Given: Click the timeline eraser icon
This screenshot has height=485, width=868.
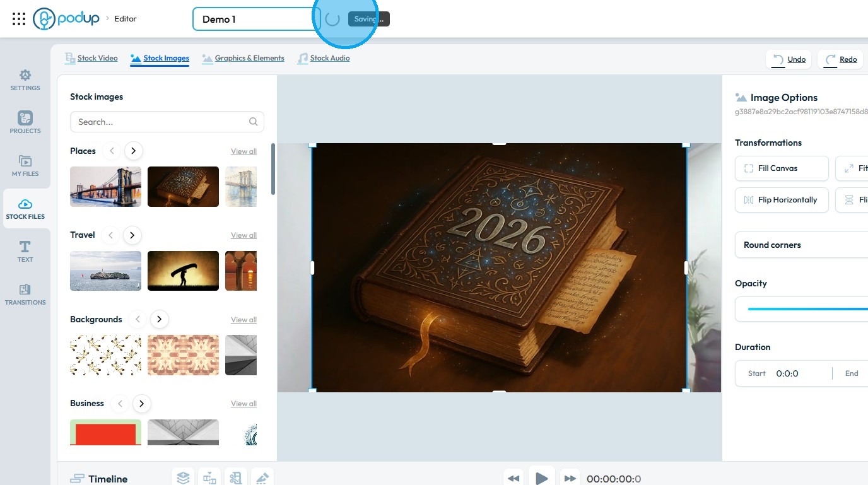Looking at the screenshot, I should pyautogui.click(x=262, y=477).
